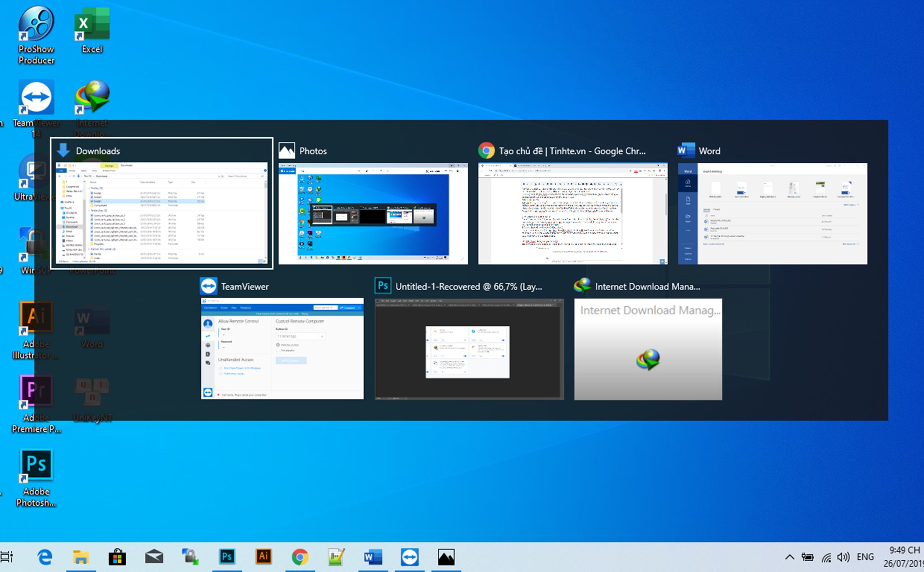Switch to the Word window thumbnail
Screen dimensions: 924x572
(x=772, y=213)
